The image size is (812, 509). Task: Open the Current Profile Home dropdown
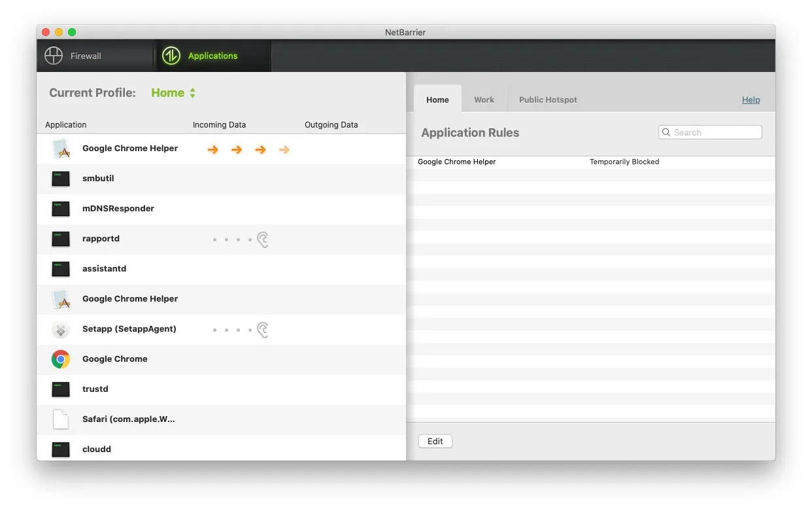point(173,93)
